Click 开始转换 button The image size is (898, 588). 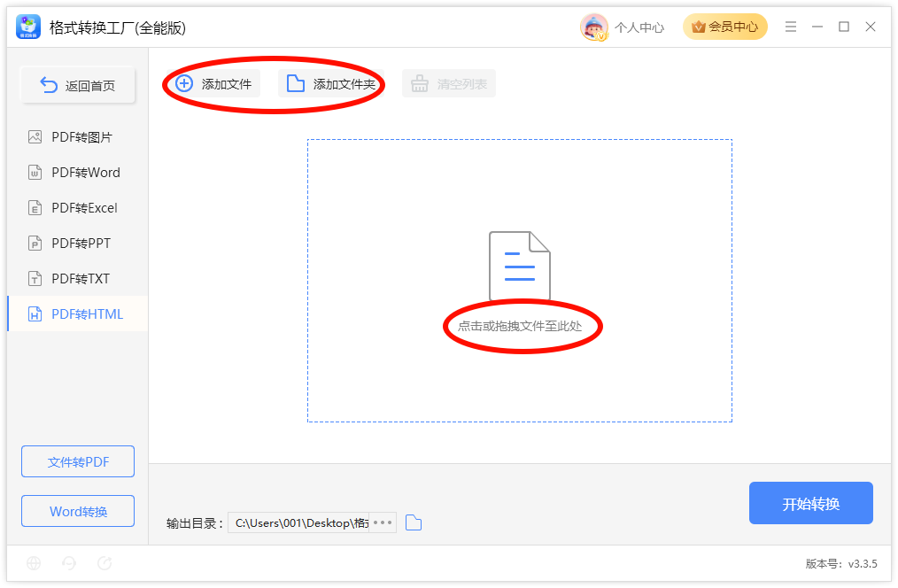pos(811,503)
